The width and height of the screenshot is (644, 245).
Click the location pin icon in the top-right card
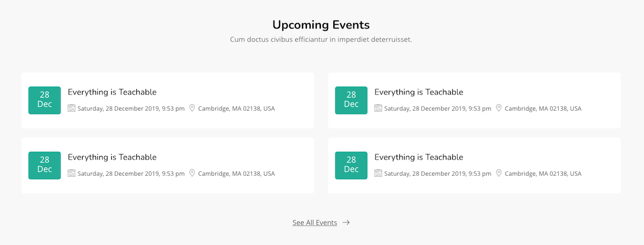[499, 108]
